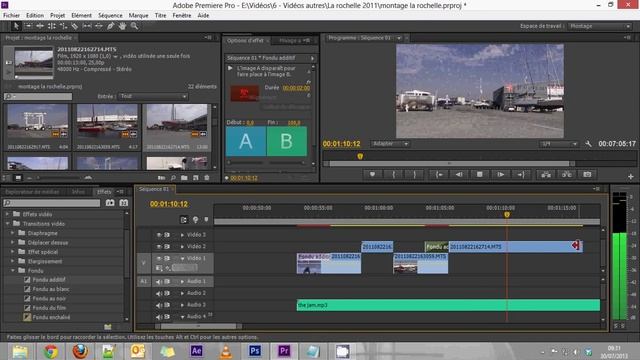Select the Selection arrow tool
The image size is (640, 360).
pos(16,26)
